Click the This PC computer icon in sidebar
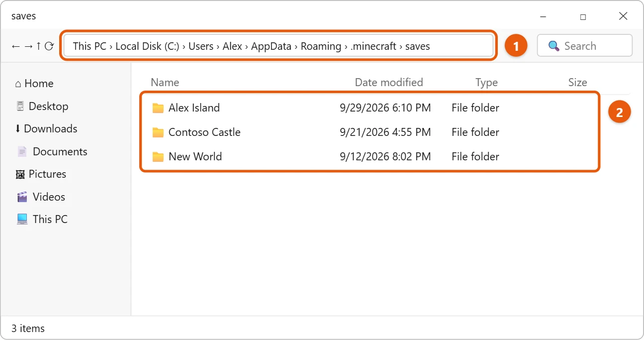The height and width of the screenshot is (340, 644). click(x=22, y=219)
